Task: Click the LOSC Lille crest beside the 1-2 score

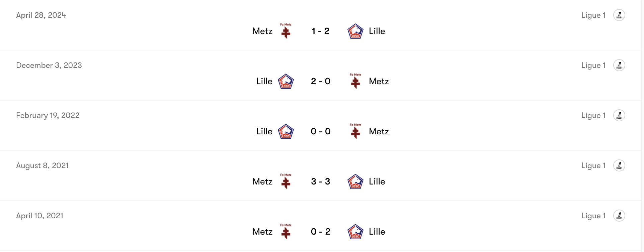Action: click(355, 31)
